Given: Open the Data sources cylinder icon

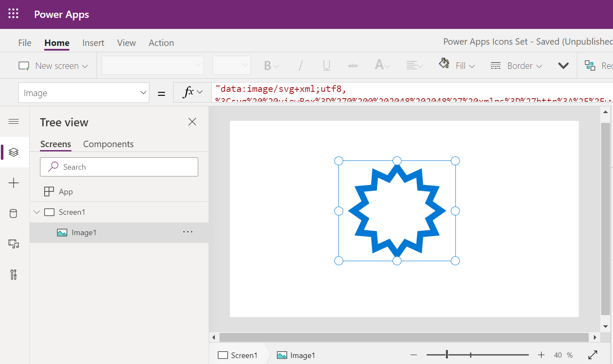Looking at the screenshot, I should (x=14, y=213).
